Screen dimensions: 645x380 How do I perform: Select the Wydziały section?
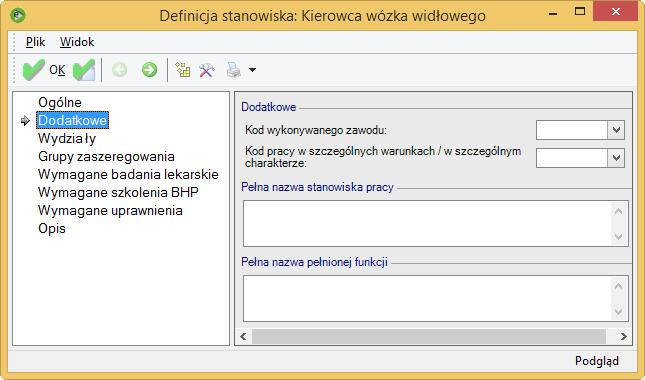coord(67,139)
